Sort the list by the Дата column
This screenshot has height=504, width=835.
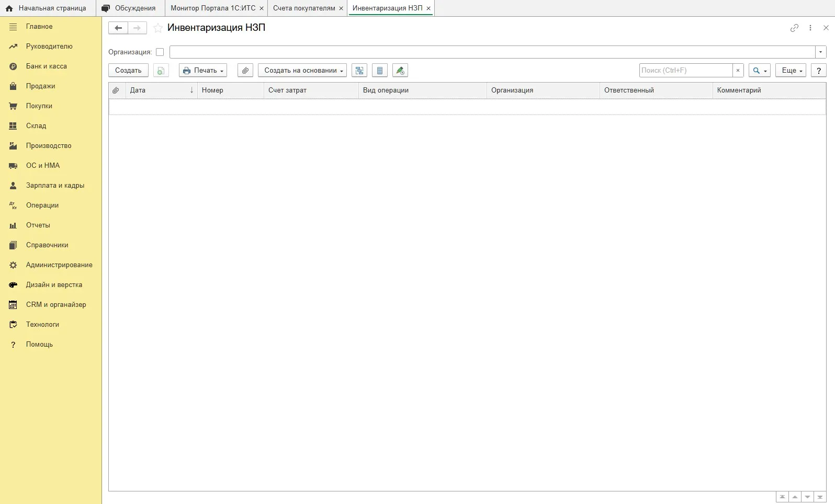point(162,90)
